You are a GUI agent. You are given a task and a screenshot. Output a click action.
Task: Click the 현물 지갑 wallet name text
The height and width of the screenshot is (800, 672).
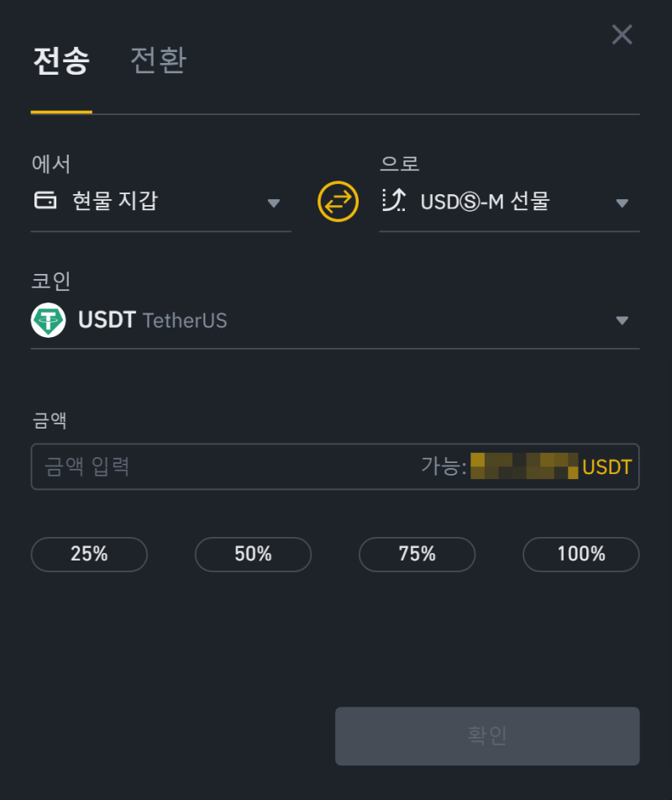[115, 201]
